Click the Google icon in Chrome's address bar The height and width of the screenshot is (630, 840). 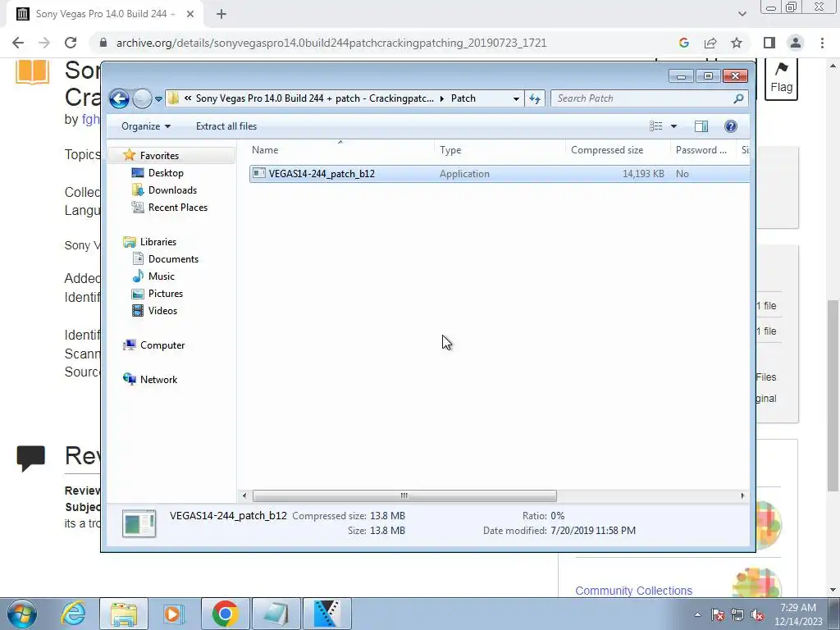pos(683,43)
